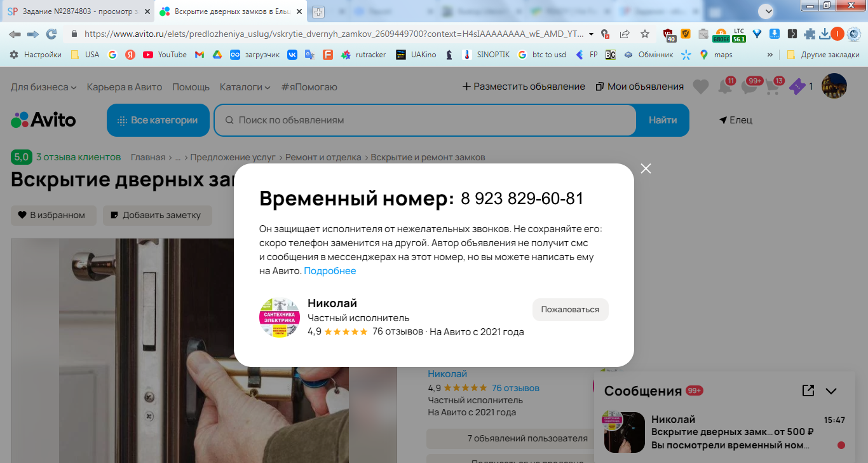Viewport: 868px width, 463px height.
Task: Open the messages chat bubble icon
Action: pos(750,86)
